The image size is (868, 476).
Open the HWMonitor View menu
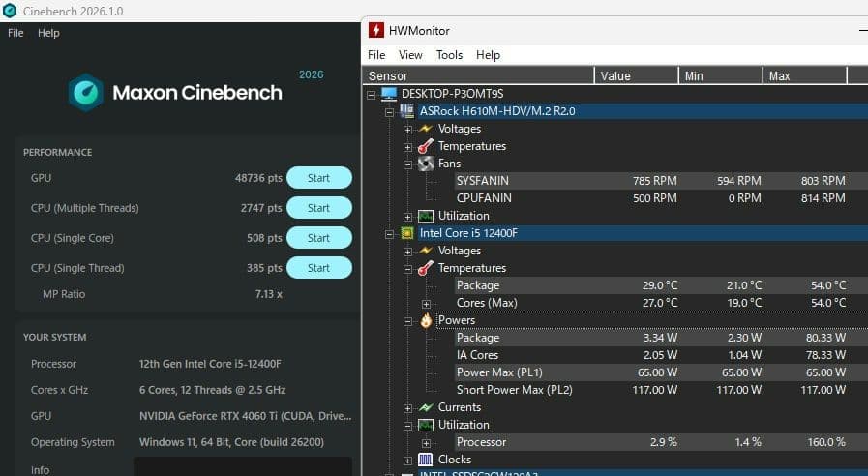click(x=410, y=55)
